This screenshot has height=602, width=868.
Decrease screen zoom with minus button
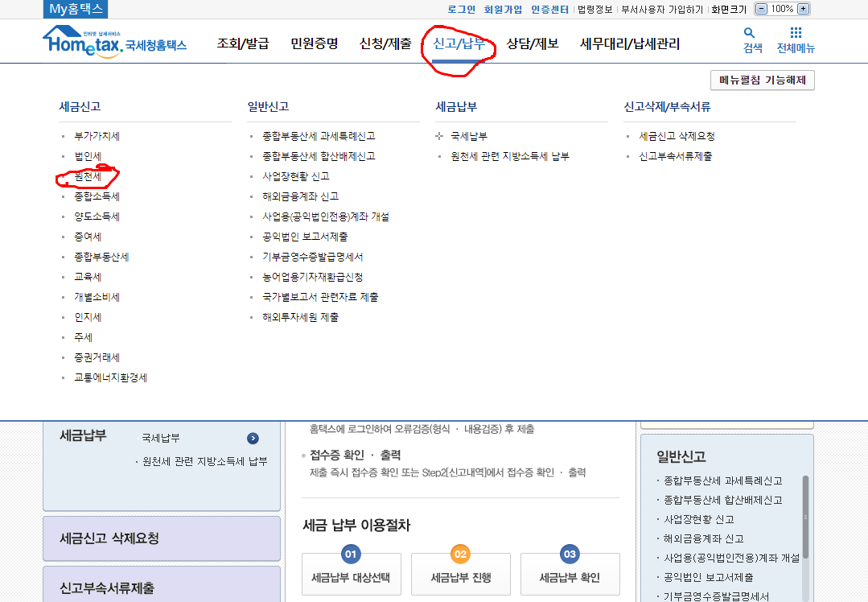click(762, 9)
